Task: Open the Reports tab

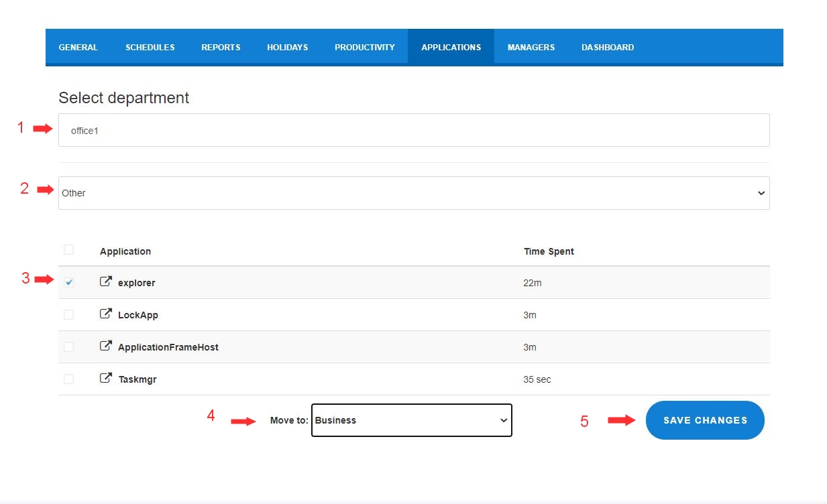Action: tap(221, 47)
